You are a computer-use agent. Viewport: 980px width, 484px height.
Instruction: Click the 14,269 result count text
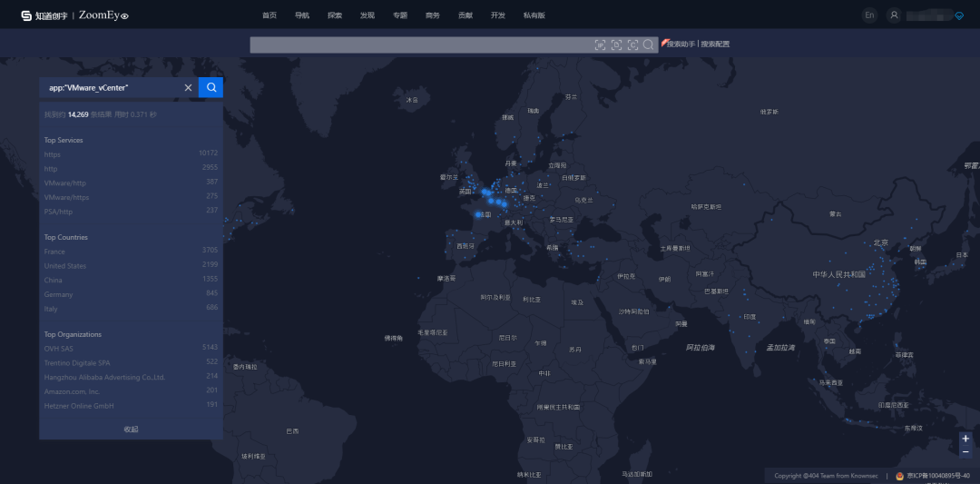pos(78,115)
